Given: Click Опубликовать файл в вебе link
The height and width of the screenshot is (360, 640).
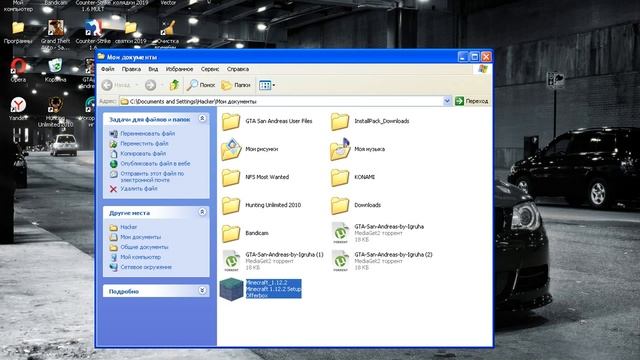Looking at the screenshot, I should click(x=155, y=164).
